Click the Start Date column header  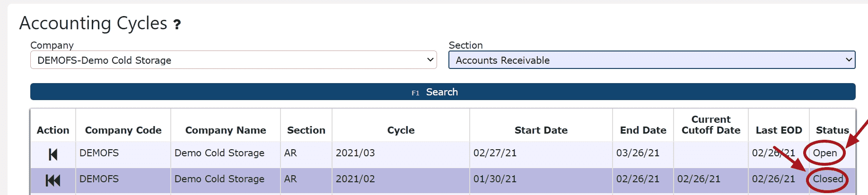541,130
